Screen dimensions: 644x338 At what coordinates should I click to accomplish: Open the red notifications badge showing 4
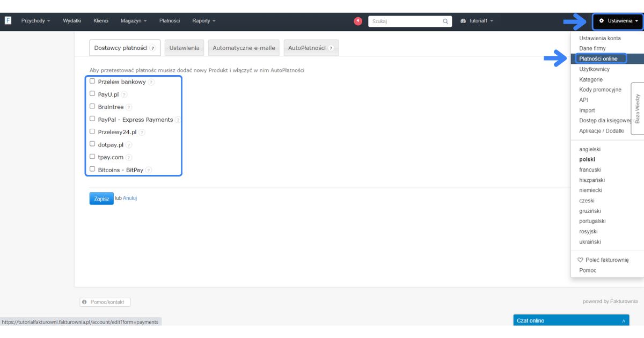[x=358, y=21]
